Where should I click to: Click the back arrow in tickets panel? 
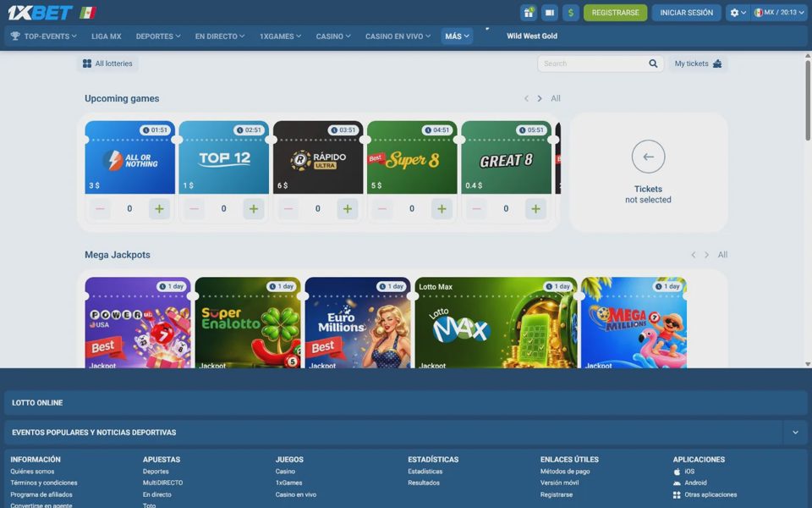coord(649,157)
